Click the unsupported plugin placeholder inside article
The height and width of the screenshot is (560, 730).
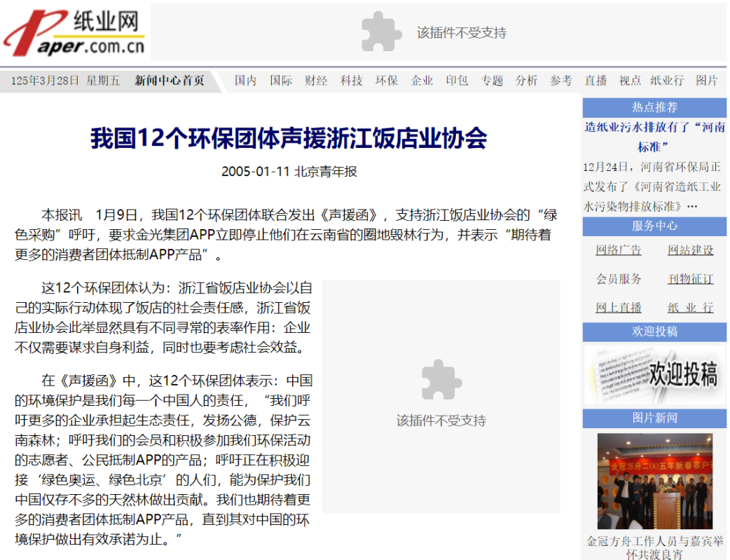[441, 396]
